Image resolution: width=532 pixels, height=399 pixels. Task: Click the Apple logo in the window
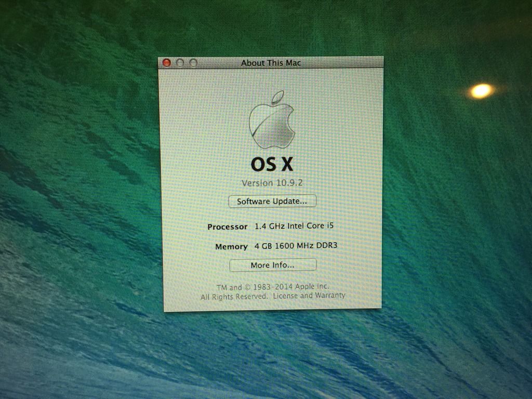[x=272, y=120]
